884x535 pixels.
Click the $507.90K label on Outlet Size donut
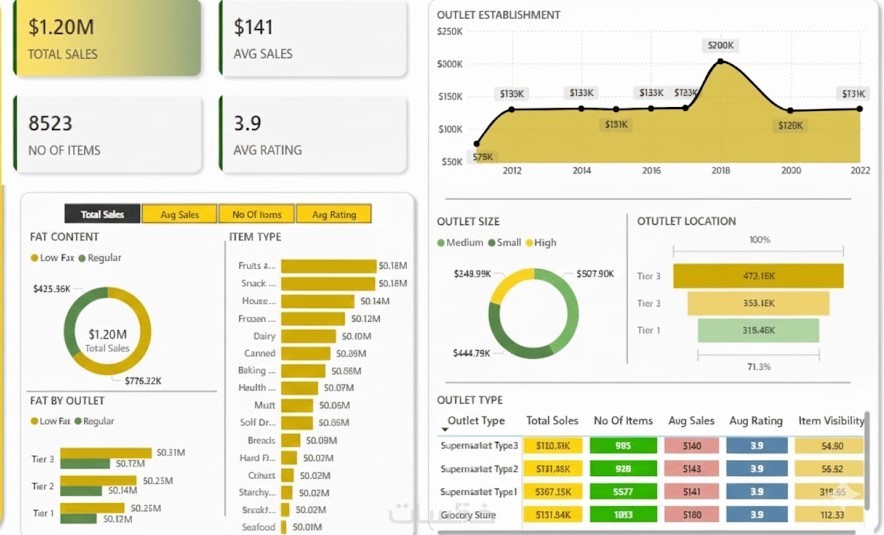(595, 274)
